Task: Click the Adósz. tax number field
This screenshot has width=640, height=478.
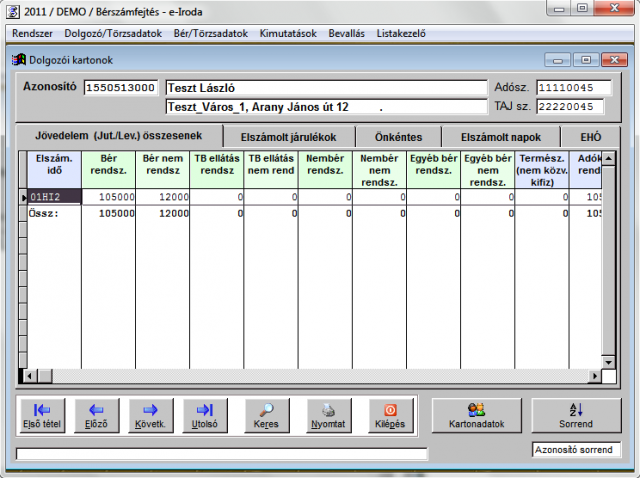Action: (579, 88)
